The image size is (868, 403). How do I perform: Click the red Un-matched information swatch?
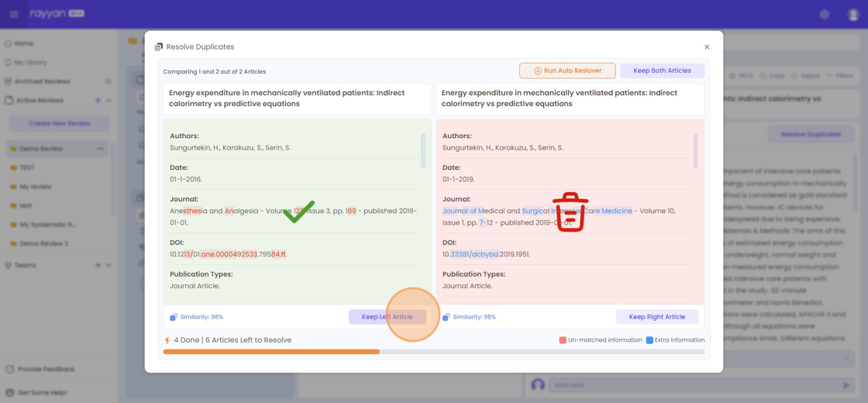563,340
